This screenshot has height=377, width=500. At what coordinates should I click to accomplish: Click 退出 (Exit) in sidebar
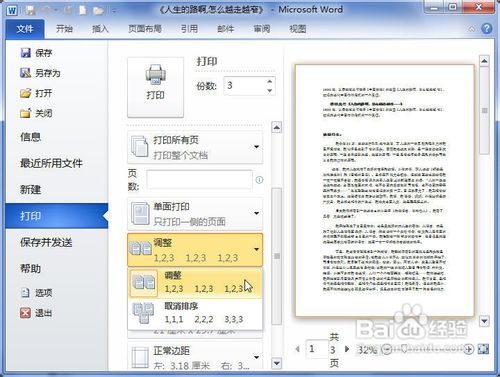(36, 313)
